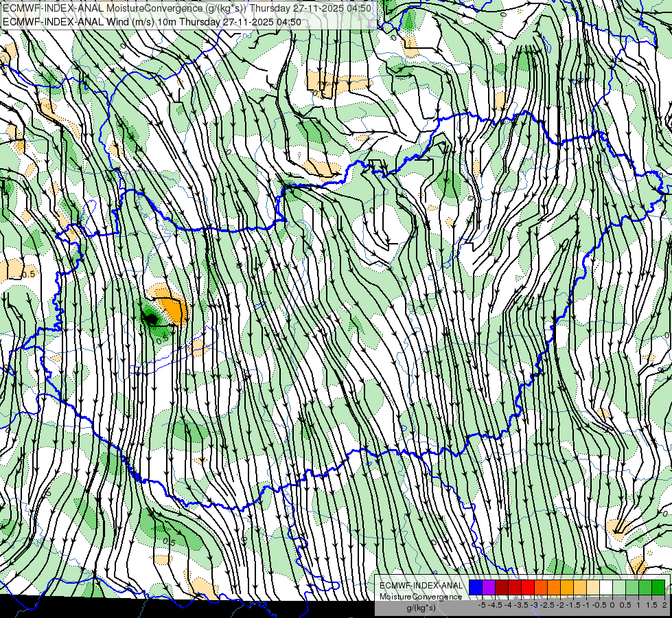The width and height of the screenshot is (672, 618).
Task: Select the palest green swatch next to white
Action: [x=619, y=587]
